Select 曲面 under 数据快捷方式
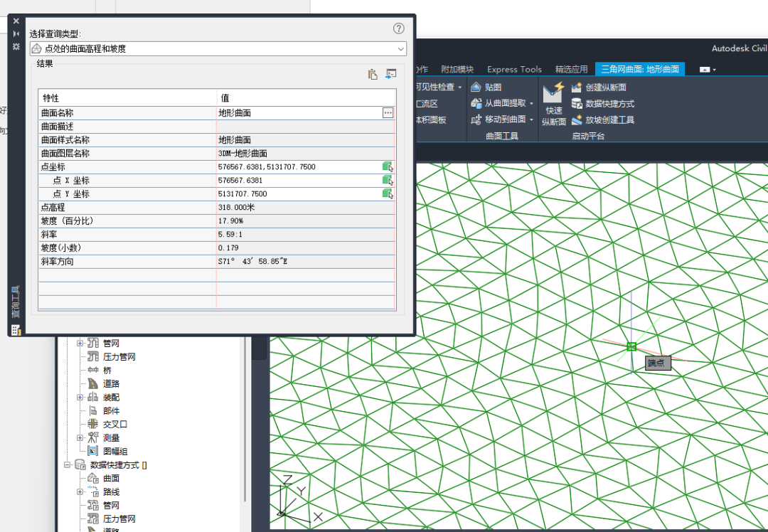The height and width of the screenshot is (532, 768). click(x=111, y=478)
